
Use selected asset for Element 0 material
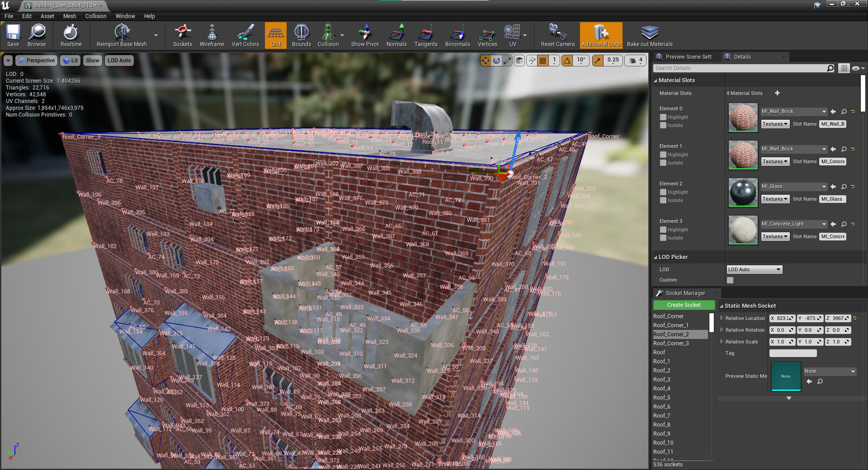[833, 112]
